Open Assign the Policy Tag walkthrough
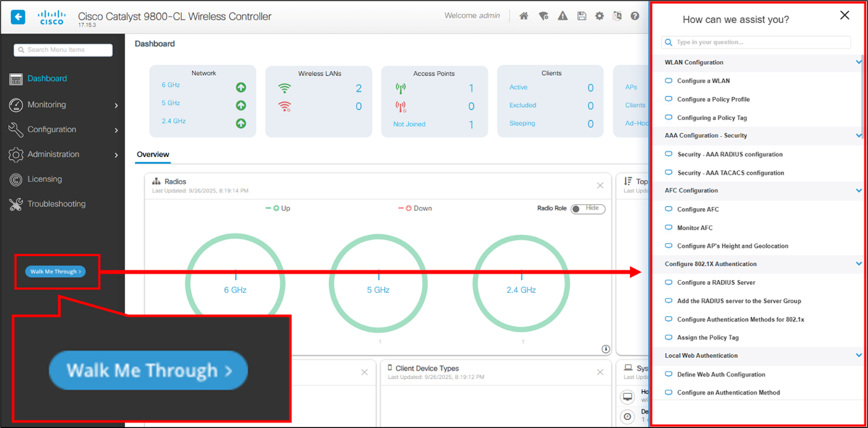868x428 pixels. [708, 338]
